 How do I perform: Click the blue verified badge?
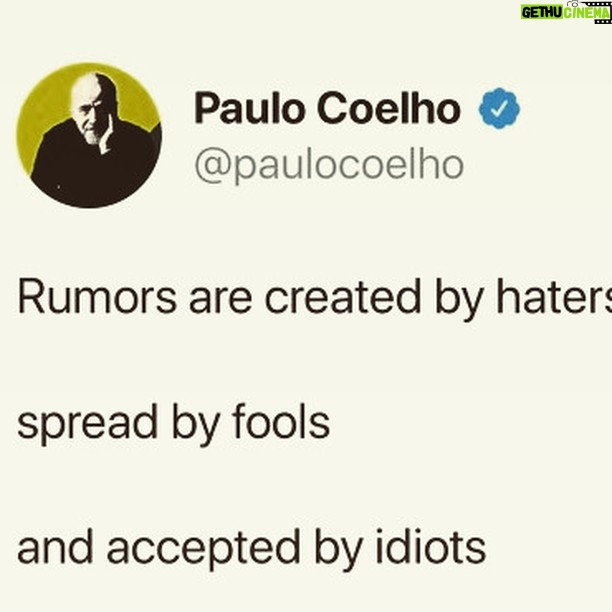[x=499, y=108]
